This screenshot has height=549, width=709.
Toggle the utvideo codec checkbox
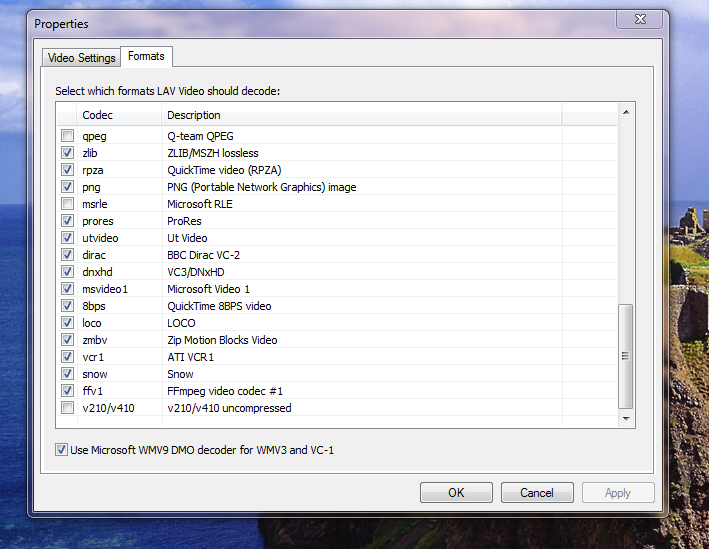point(67,238)
